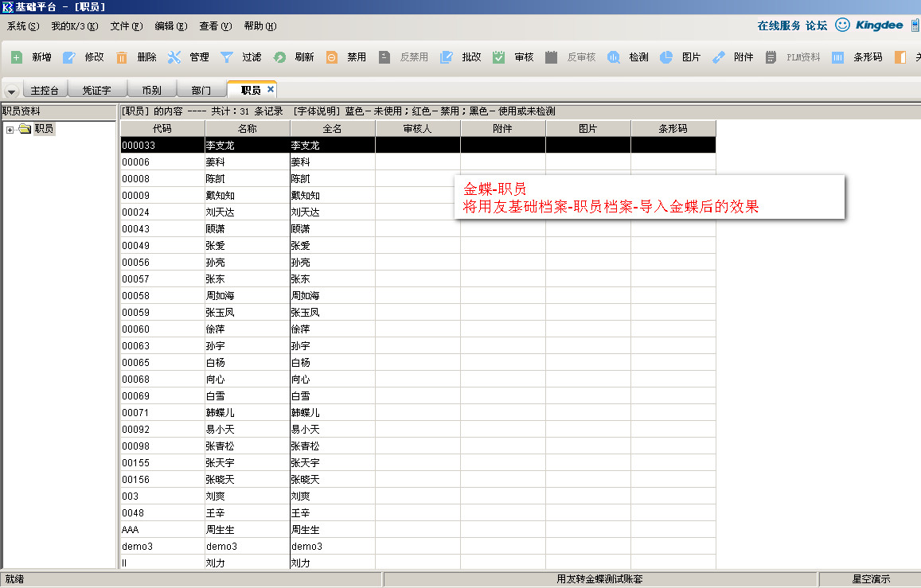Expand the 职员 tree node
The height and width of the screenshot is (588, 921).
[10, 130]
